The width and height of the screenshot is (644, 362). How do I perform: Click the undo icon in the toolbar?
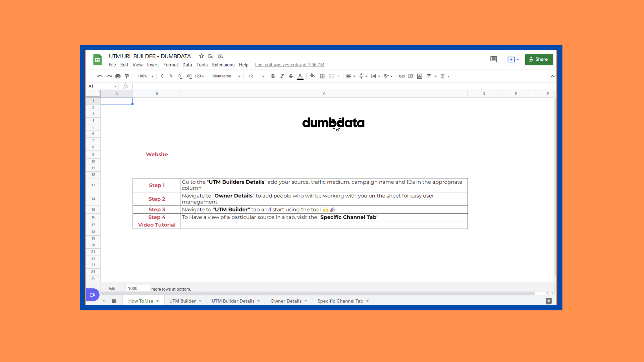coord(100,76)
